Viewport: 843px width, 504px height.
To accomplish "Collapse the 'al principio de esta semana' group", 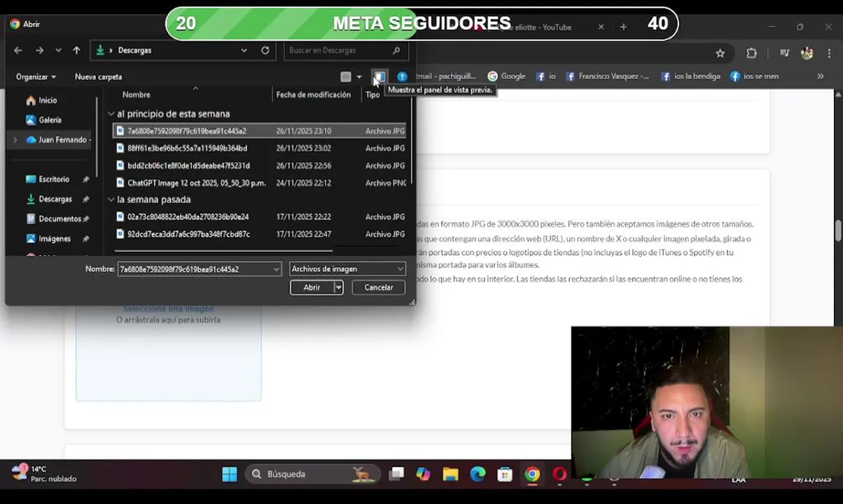I will [111, 114].
